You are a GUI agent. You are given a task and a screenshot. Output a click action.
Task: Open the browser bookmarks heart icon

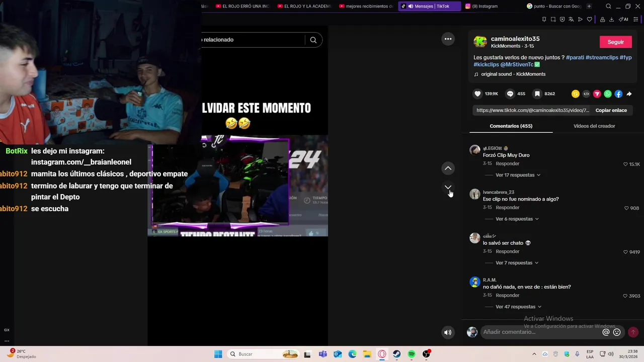coord(589,20)
